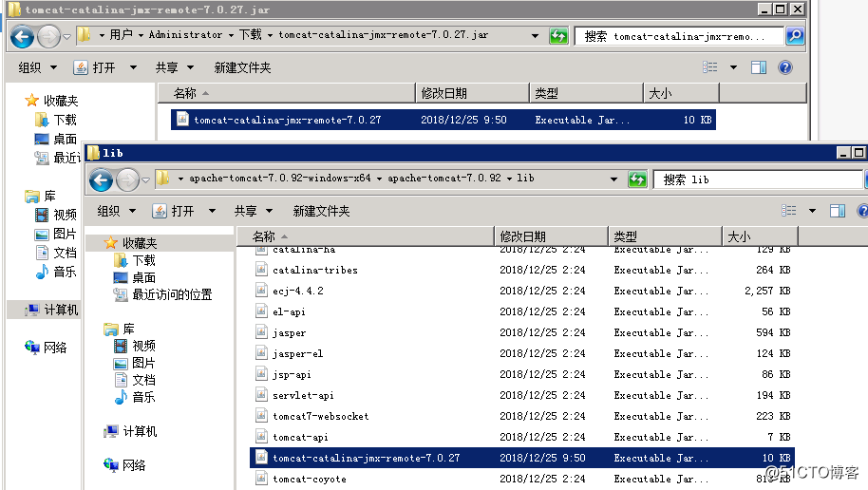This screenshot has width=868, height=490.
Task: Open 组织 dropdown in the jar window
Action: [x=38, y=67]
